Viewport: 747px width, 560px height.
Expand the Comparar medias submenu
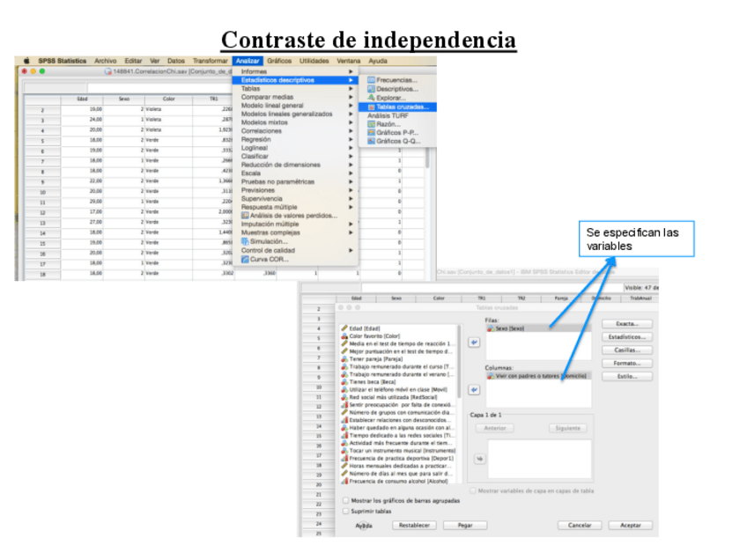268,97
